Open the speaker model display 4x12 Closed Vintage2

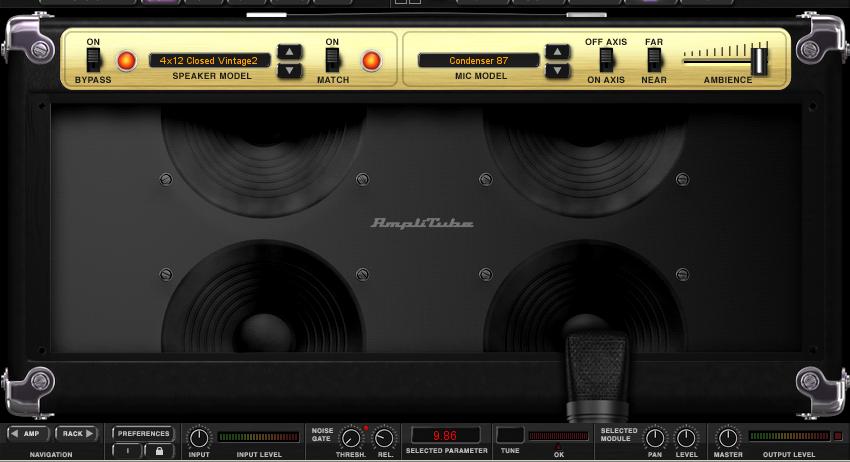209,61
